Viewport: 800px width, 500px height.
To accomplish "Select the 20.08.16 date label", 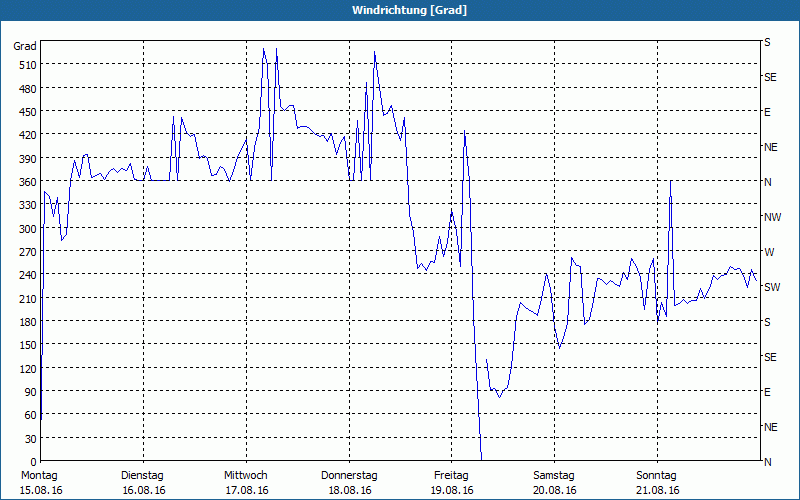I will [x=555, y=490].
